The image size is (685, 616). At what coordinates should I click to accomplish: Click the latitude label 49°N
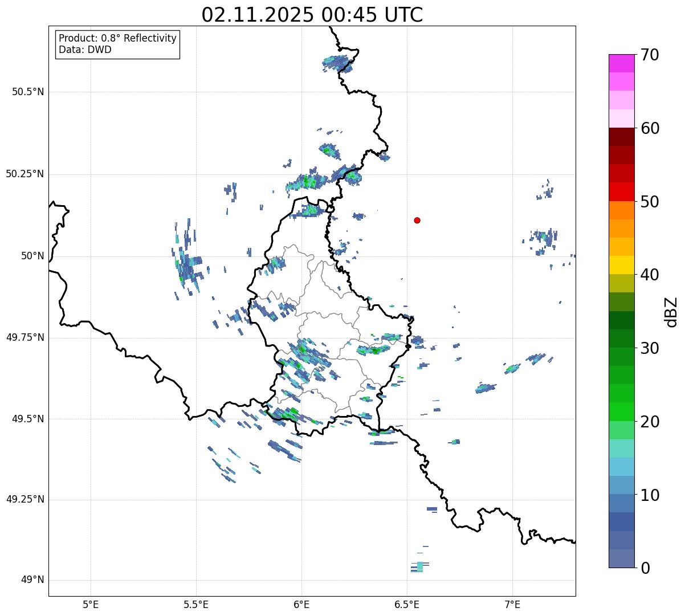(32, 580)
